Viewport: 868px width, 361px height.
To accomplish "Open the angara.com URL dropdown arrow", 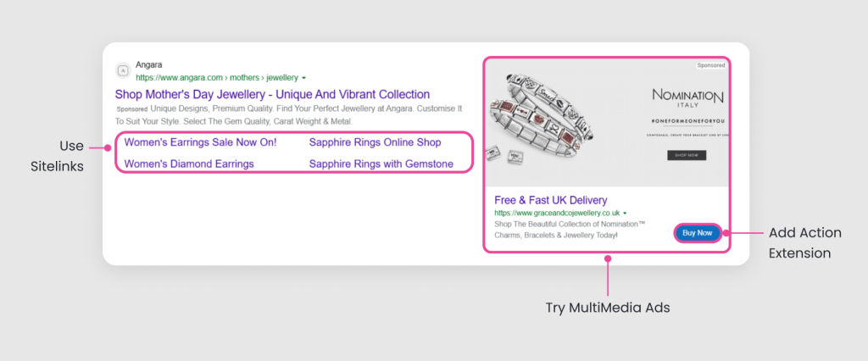I will point(304,78).
